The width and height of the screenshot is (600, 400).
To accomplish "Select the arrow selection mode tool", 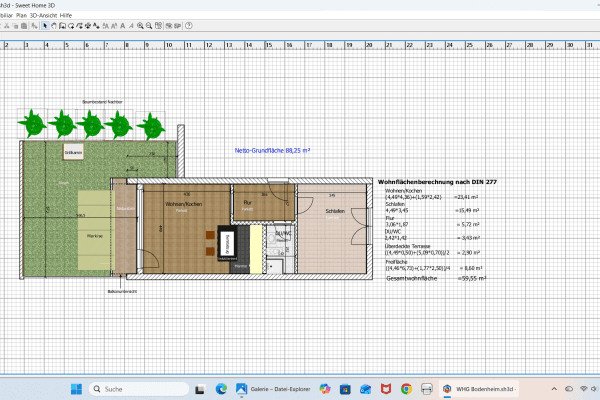I will pos(45,26).
